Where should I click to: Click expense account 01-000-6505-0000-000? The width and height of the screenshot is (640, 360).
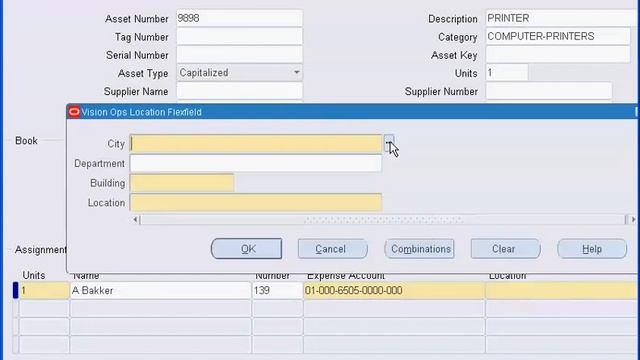(x=394, y=291)
